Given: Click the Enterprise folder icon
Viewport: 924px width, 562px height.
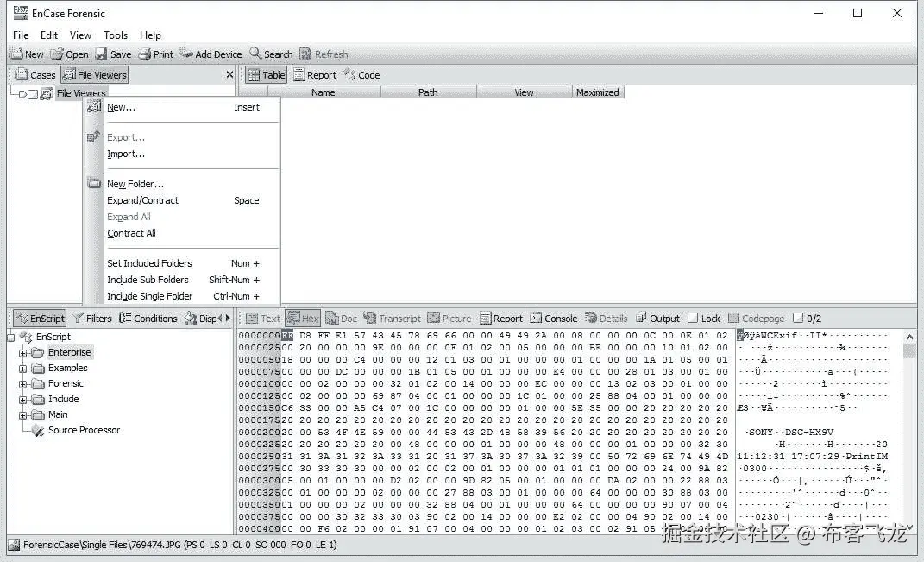Looking at the screenshot, I should point(38,352).
